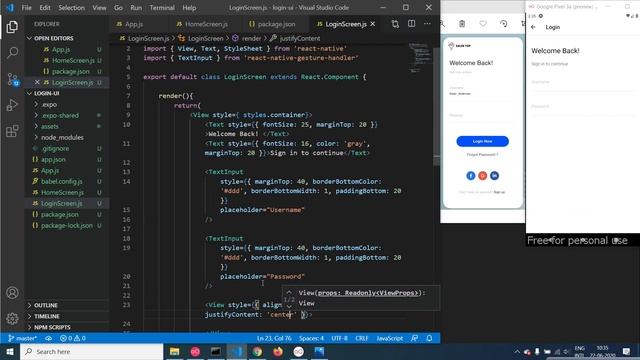Open the Extensions view
This screenshot has width=640, height=360.
click(x=12, y=131)
